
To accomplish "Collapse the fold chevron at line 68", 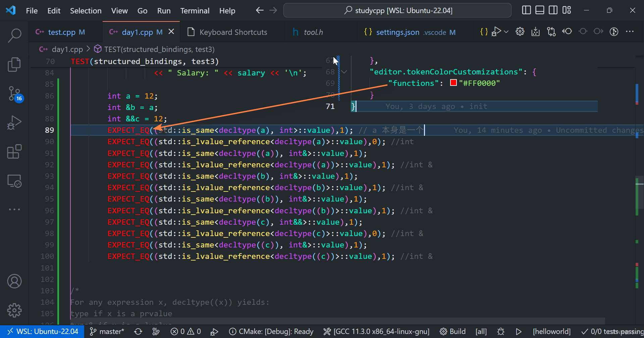I will click(x=344, y=72).
